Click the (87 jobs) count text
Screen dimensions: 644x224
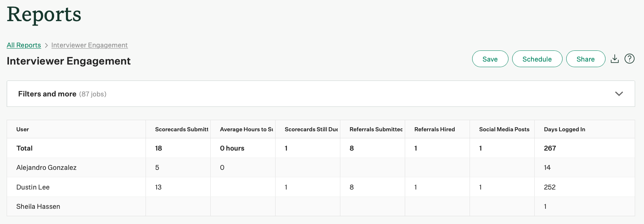click(x=93, y=94)
